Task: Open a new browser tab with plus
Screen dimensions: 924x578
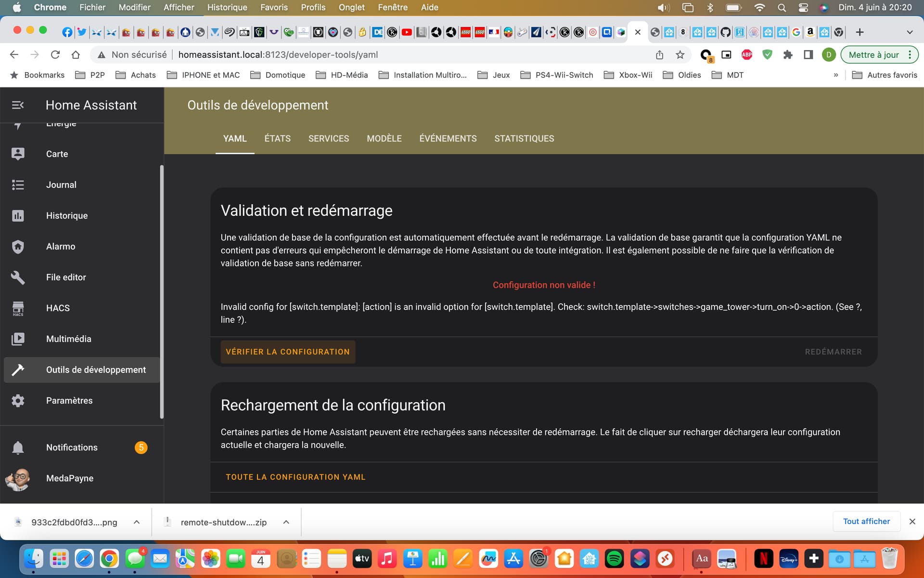Action: (x=860, y=32)
